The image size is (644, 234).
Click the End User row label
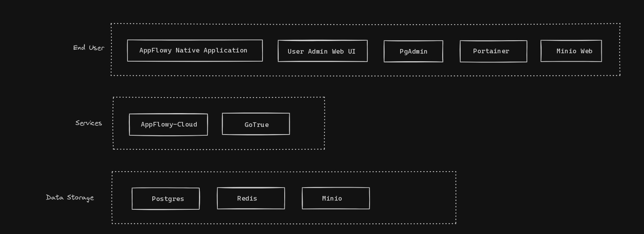point(89,48)
